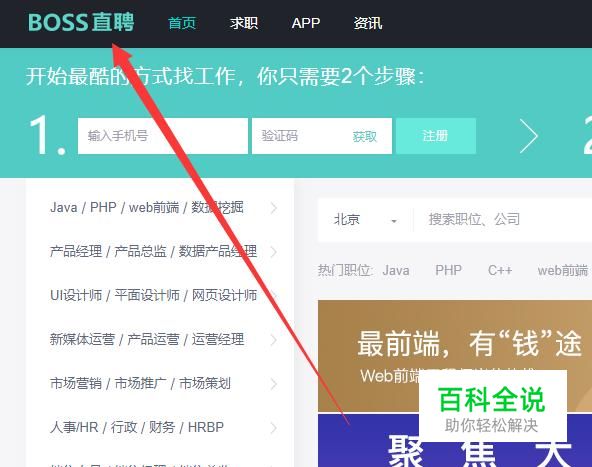This screenshot has height=467, width=592.
Task: Open the blue 聚焦 banner image
Action: [x=455, y=441]
